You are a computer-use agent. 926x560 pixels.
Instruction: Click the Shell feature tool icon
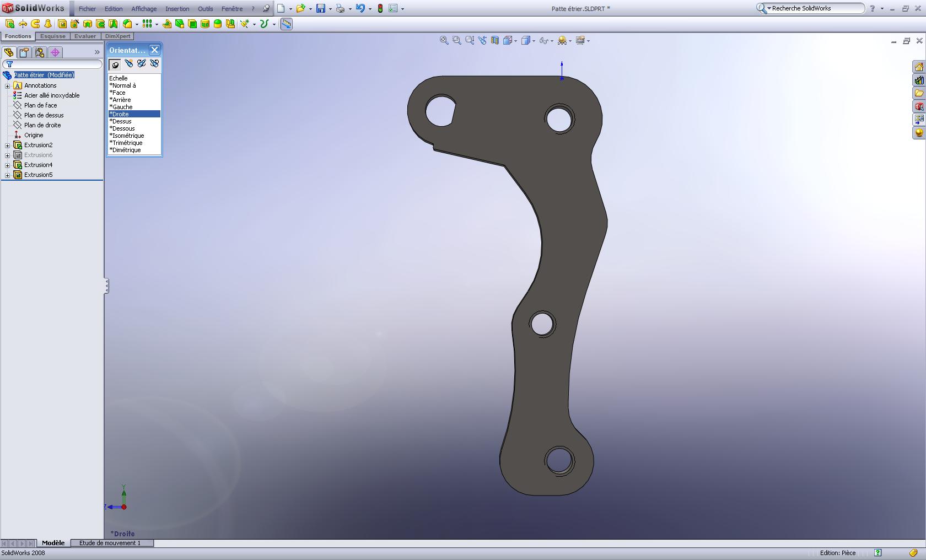(192, 24)
